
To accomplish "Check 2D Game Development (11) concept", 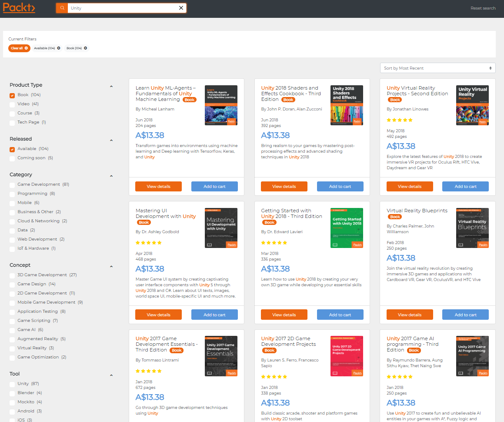I will pyautogui.click(x=12, y=294).
